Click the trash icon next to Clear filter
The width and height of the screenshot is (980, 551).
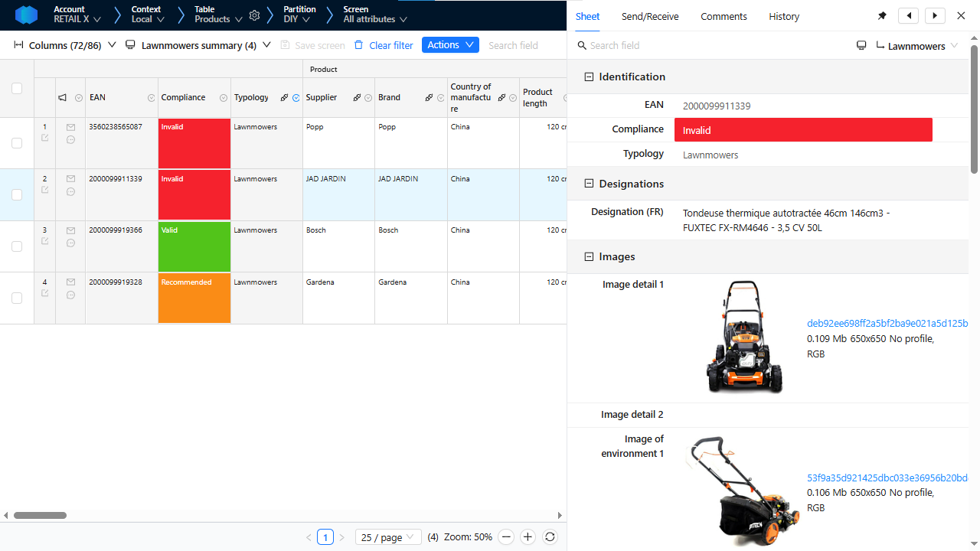tap(358, 45)
